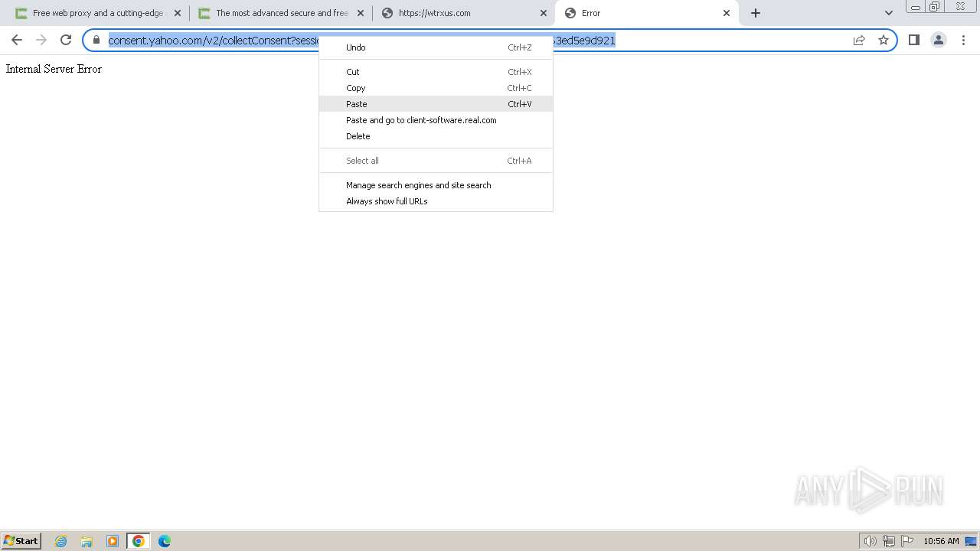980x551 pixels.
Task: Open a new tab with the plus button
Action: 756,13
